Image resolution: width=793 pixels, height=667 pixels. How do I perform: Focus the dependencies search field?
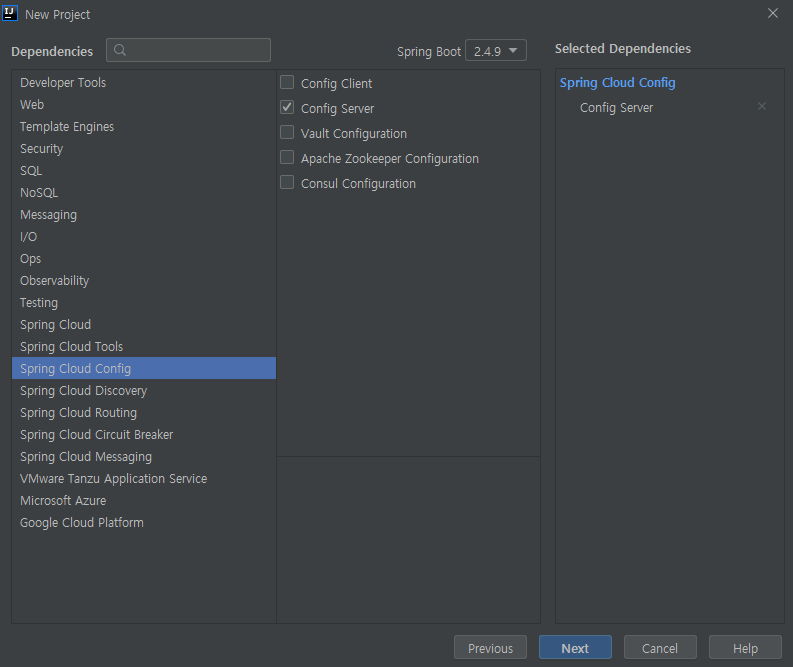(188, 50)
